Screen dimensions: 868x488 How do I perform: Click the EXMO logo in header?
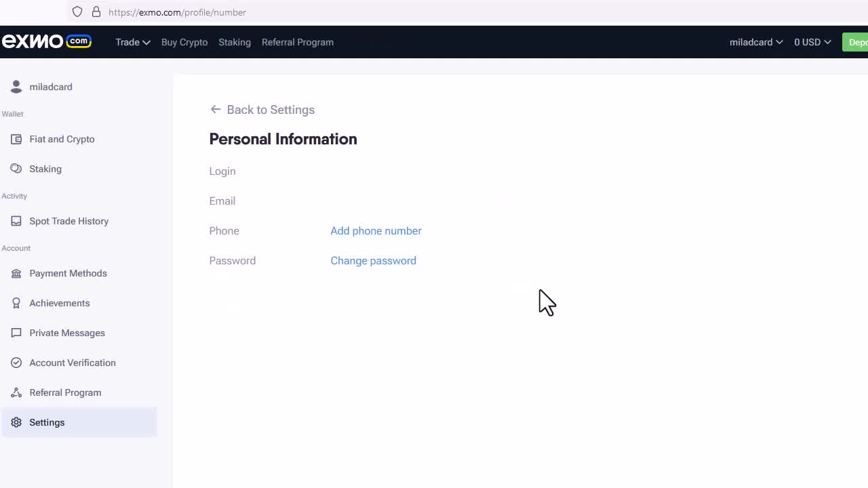pos(46,42)
